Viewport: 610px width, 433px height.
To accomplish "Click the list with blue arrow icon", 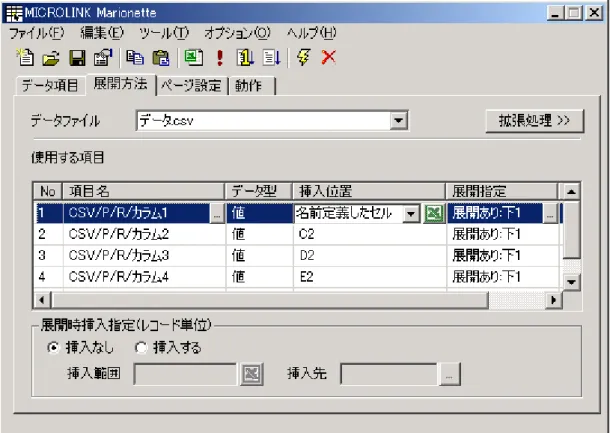I will pyautogui.click(x=272, y=58).
